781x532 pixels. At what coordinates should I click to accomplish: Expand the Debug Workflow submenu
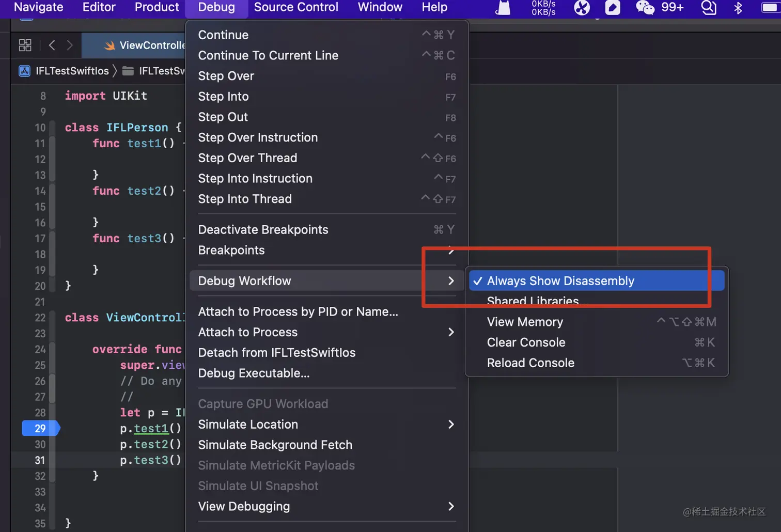point(327,280)
